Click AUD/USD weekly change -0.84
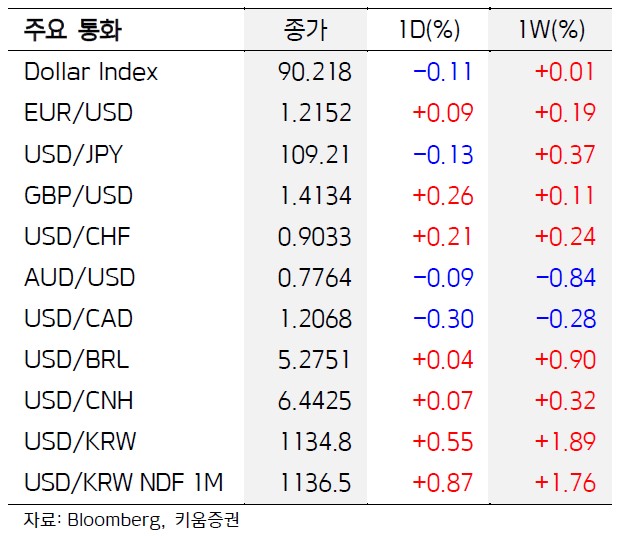The width and height of the screenshot is (618, 536). (565, 278)
